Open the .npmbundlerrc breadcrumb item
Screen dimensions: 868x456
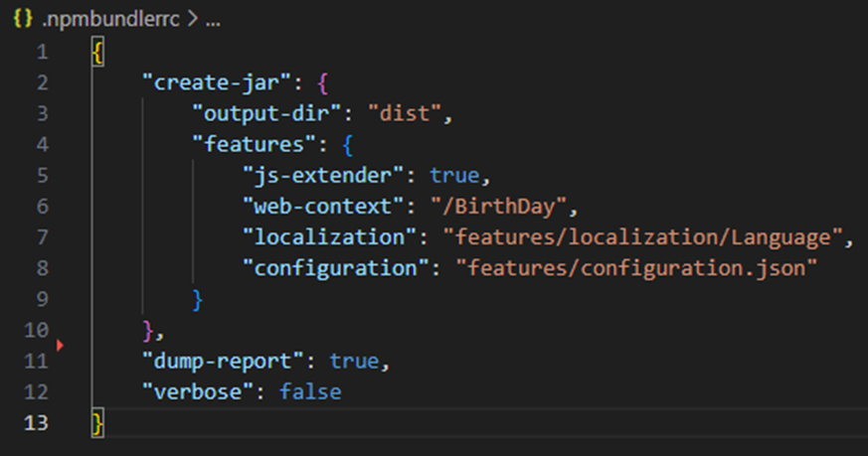[110, 21]
